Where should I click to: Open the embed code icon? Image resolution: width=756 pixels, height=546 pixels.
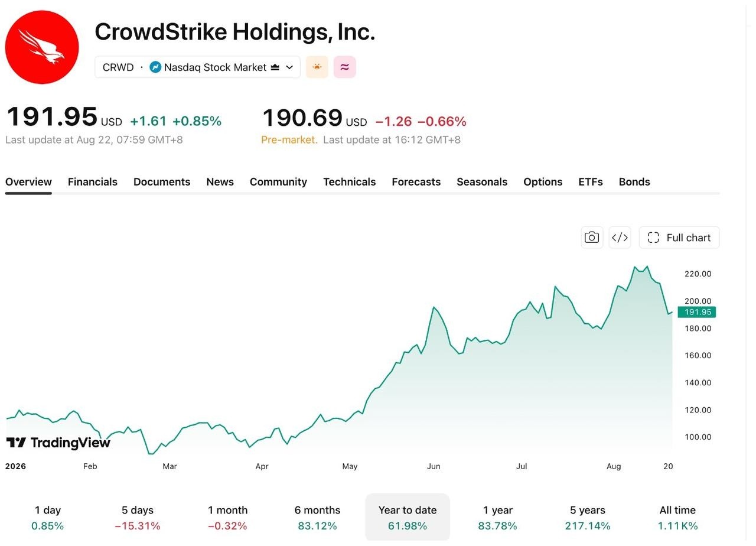click(x=620, y=238)
